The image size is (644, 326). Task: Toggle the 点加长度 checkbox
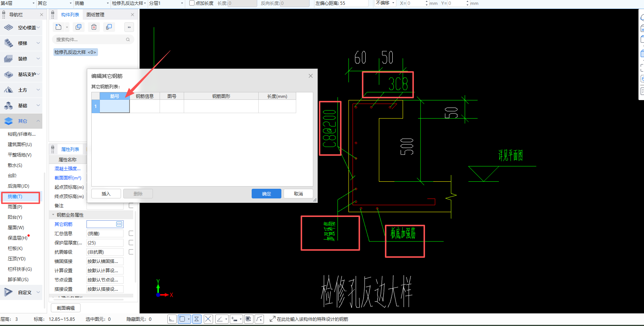(192, 3)
